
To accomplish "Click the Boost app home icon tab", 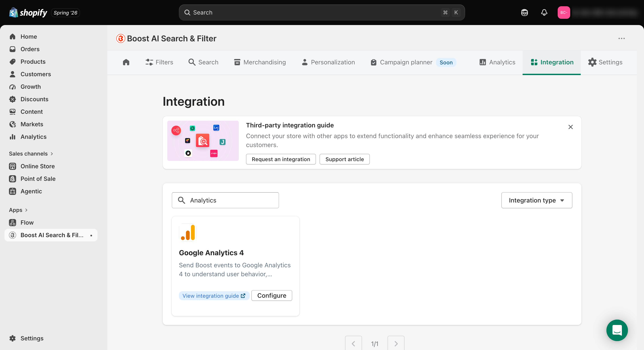I will pos(126,62).
